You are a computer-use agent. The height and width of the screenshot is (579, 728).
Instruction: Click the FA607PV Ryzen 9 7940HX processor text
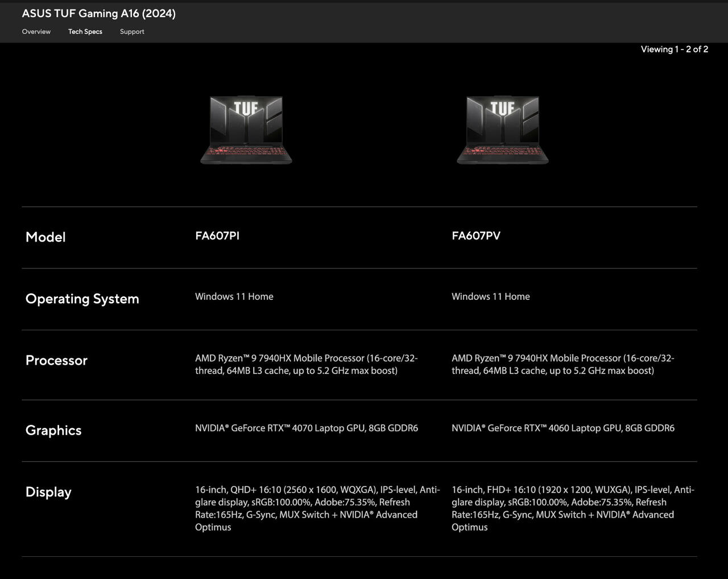563,365
